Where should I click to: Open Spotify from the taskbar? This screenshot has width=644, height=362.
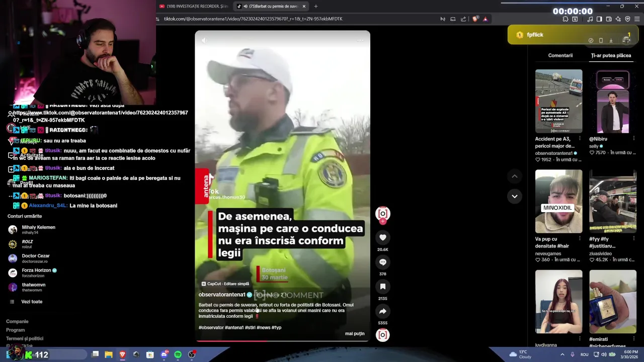pyautogui.click(x=178, y=355)
